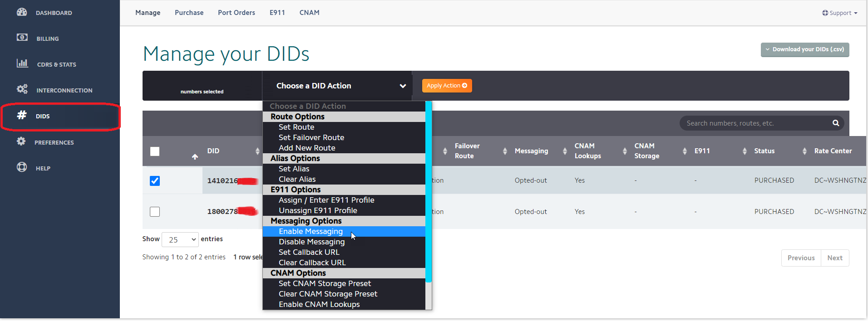The image size is (868, 321).
Task: Select the DIDs hash icon
Action: click(22, 115)
